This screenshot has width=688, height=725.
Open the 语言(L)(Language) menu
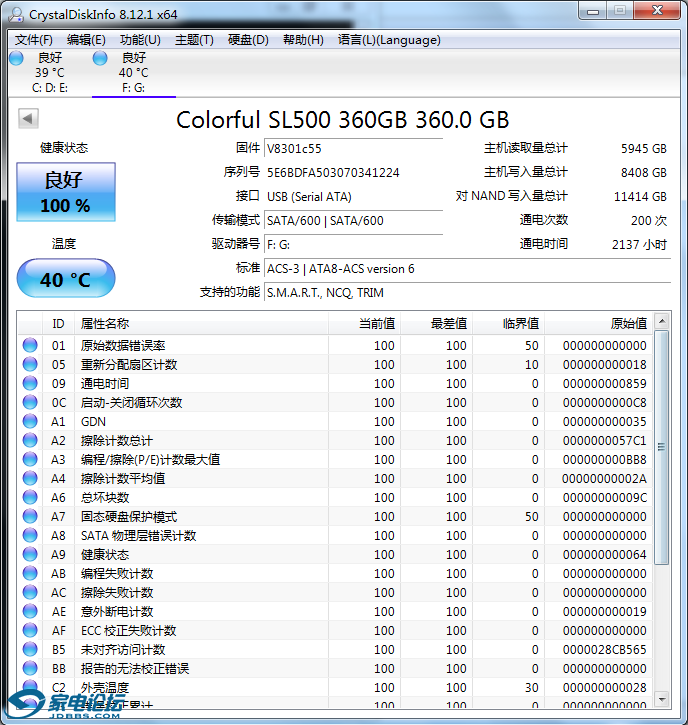[x=389, y=40]
